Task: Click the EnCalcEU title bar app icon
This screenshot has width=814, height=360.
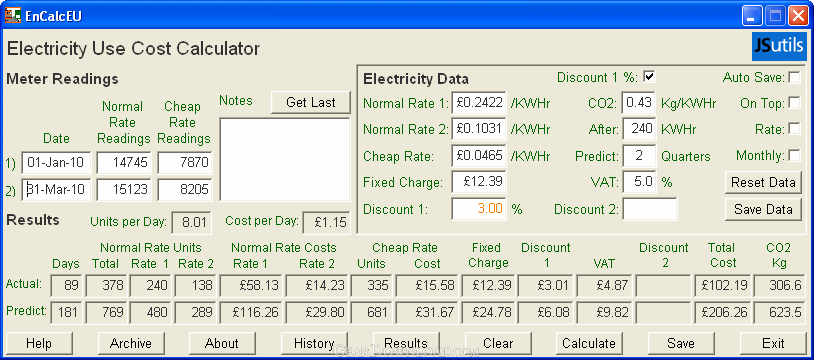Action: (12, 15)
